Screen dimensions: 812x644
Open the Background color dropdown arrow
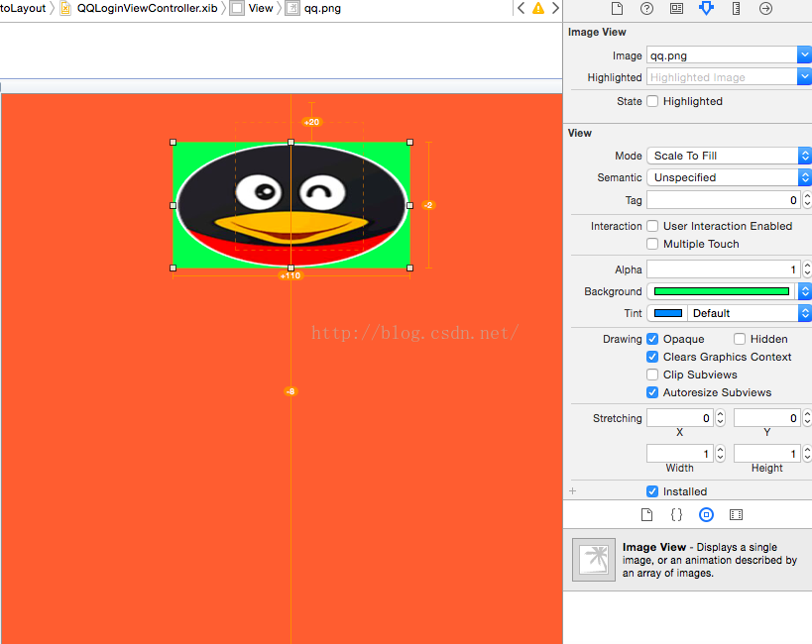(804, 291)
